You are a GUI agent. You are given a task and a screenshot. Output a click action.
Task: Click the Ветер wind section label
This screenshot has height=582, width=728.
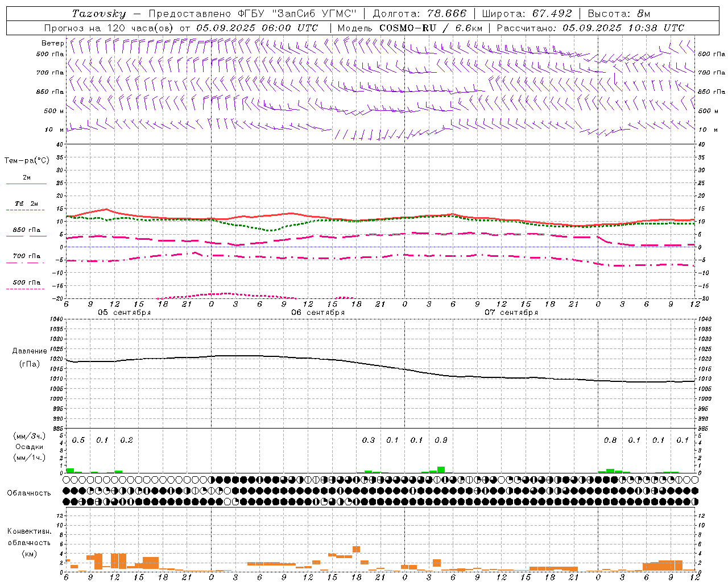[x=52, y=43]
